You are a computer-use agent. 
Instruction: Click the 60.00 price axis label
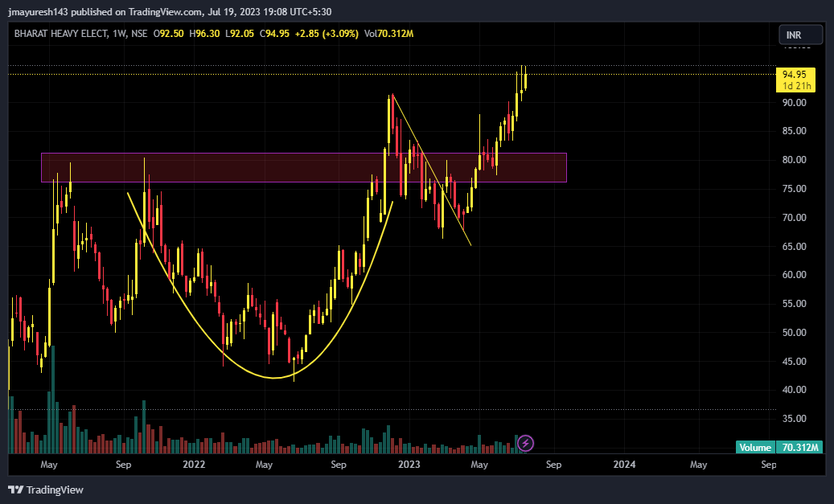click(x=794, y=275)
